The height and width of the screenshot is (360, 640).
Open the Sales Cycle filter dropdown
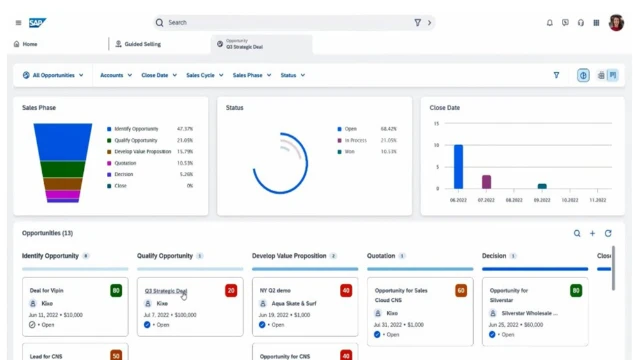(204, 75)
